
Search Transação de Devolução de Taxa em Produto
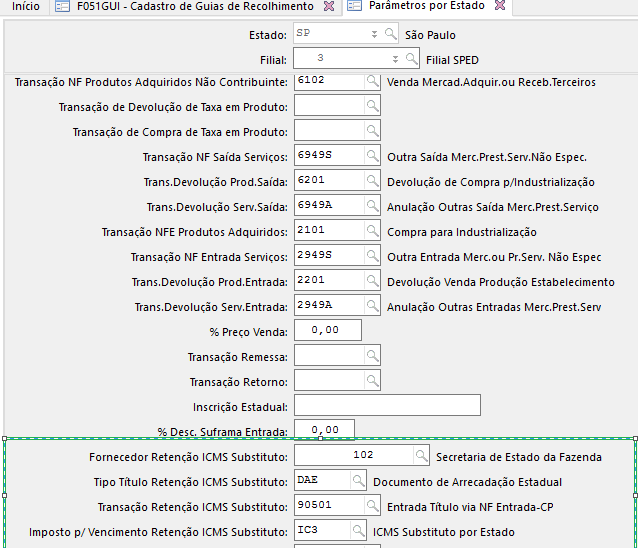click(372, 106)
